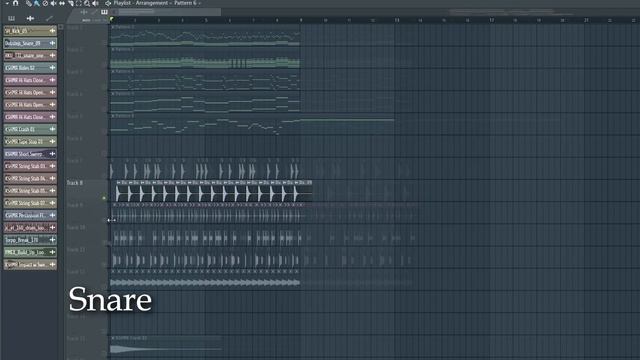
Task: Select the Slip tool
Action: (x=62, y=3)
